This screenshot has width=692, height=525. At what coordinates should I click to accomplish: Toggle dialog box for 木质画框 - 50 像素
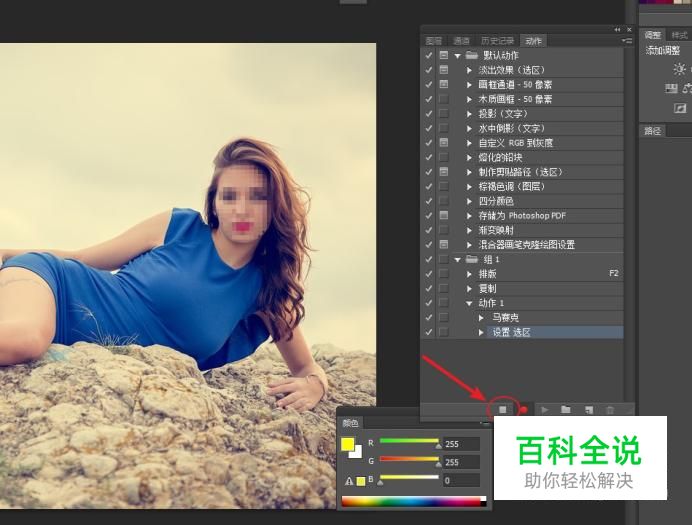pyautogui.click(x=444, y=99)
